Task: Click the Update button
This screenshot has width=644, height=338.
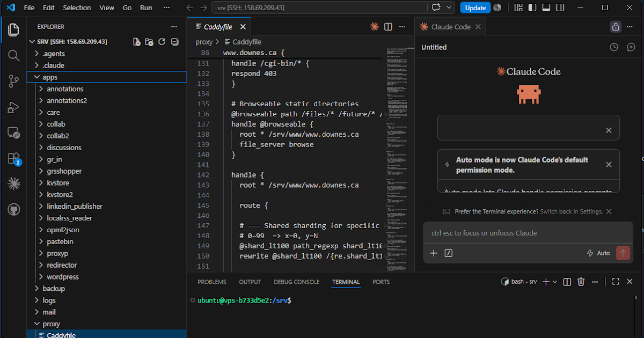Action: click(x=475, y=8)
